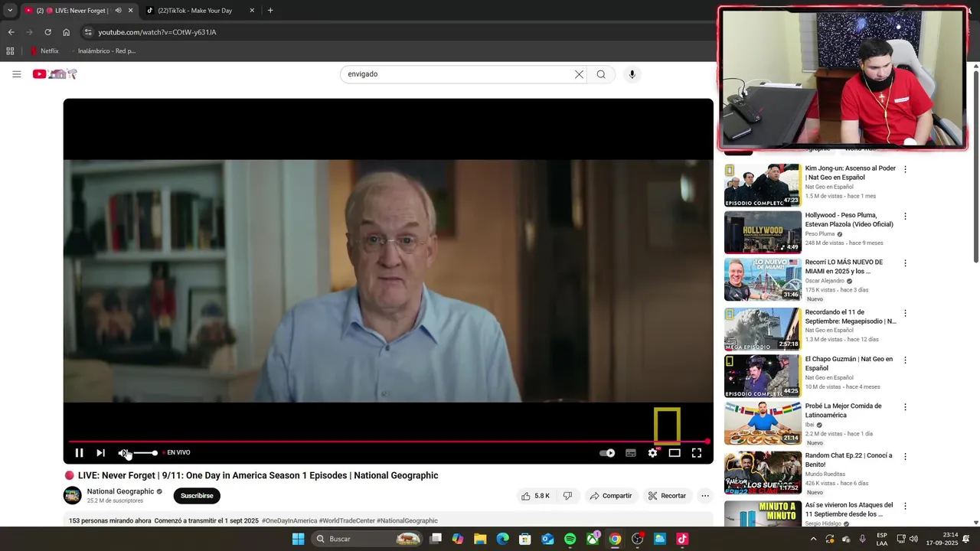Click the Recortar clip button
The height and width of the screenshot is (551, 980).
pos(667,496)
